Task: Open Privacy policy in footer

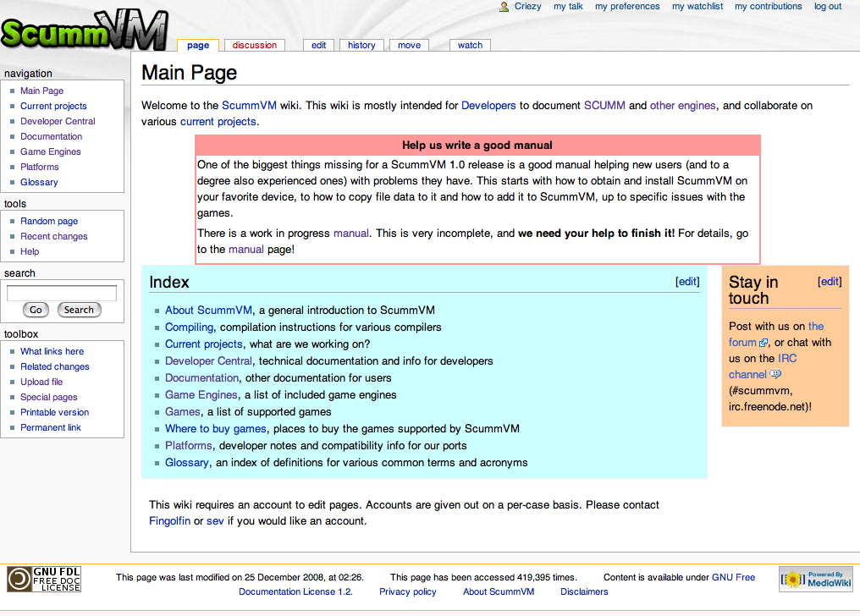Action: click(x=407, y=592)
